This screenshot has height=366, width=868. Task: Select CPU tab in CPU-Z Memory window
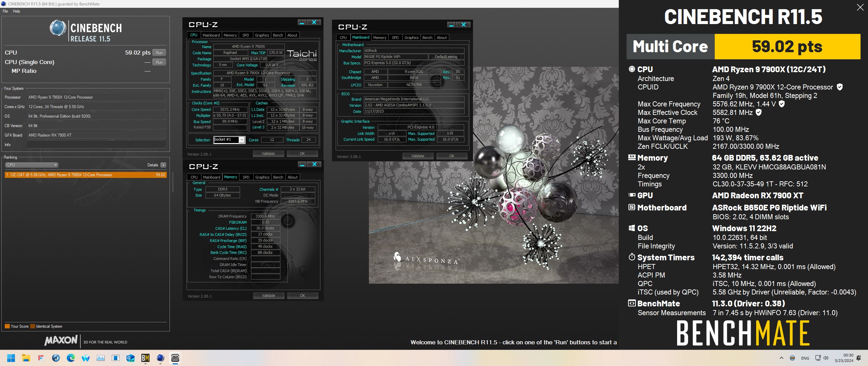click(194, 177)
